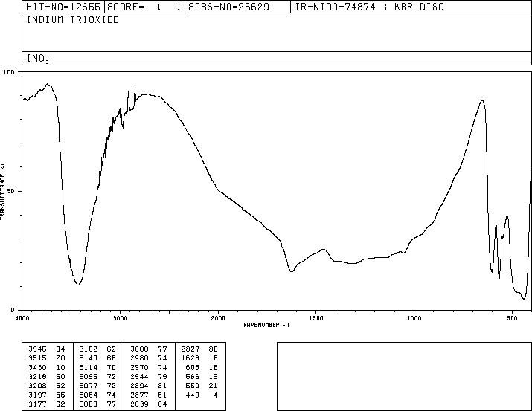Select the compound name INDIUM TRIOXIDE
The image size is (532, 411).
tap(73, 19)
